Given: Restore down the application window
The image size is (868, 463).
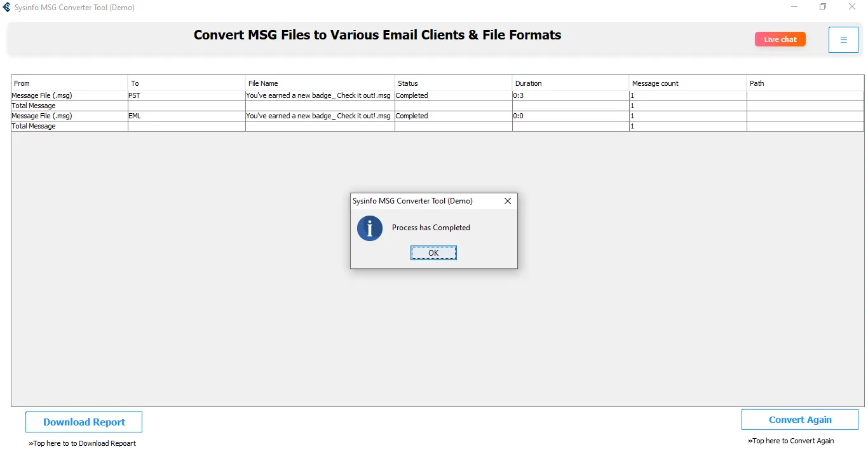Looking at the screenshot, I should coord(823,7).
